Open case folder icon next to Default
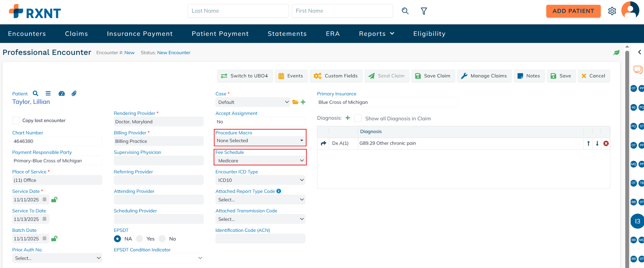The height and width of the screenshot is (268, 644). 295,102
